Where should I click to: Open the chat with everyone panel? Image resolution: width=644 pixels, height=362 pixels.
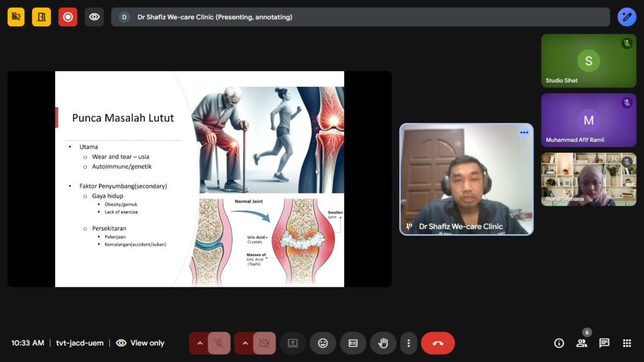click(x=604, y=343)
